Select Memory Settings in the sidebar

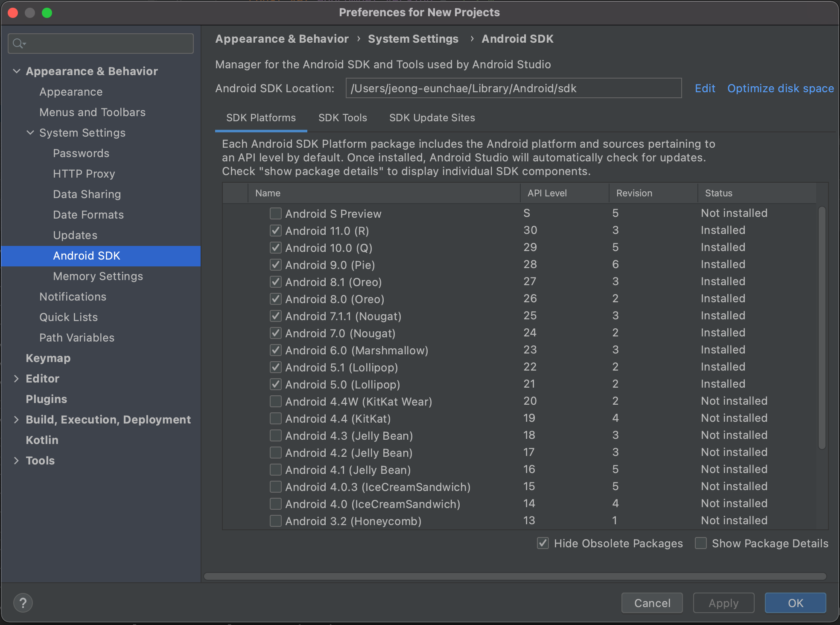click(x=98, y=276)
